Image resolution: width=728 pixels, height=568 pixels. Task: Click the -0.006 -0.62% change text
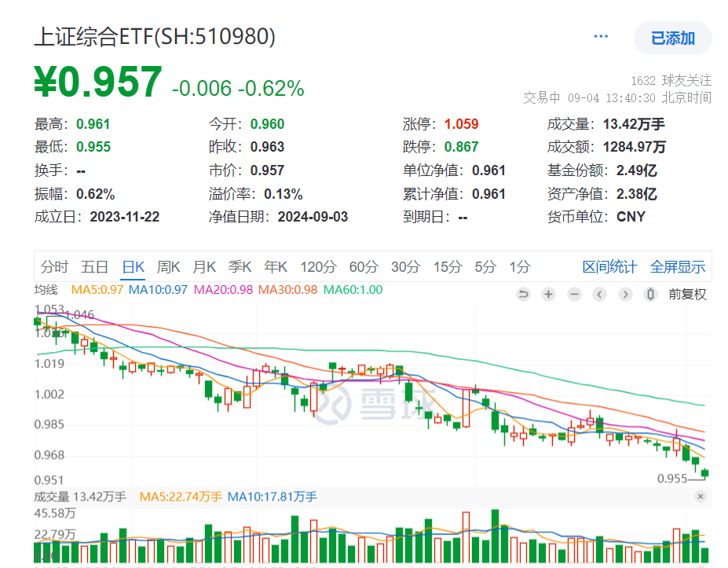point(238,88)
